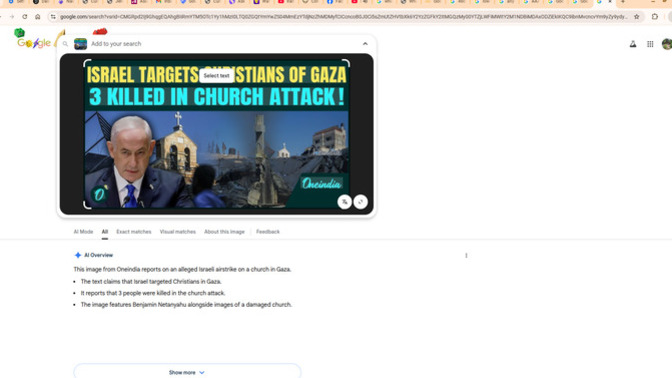Click the expand image icon
This screenshot has height=378, width=672.
pos(360,202)
